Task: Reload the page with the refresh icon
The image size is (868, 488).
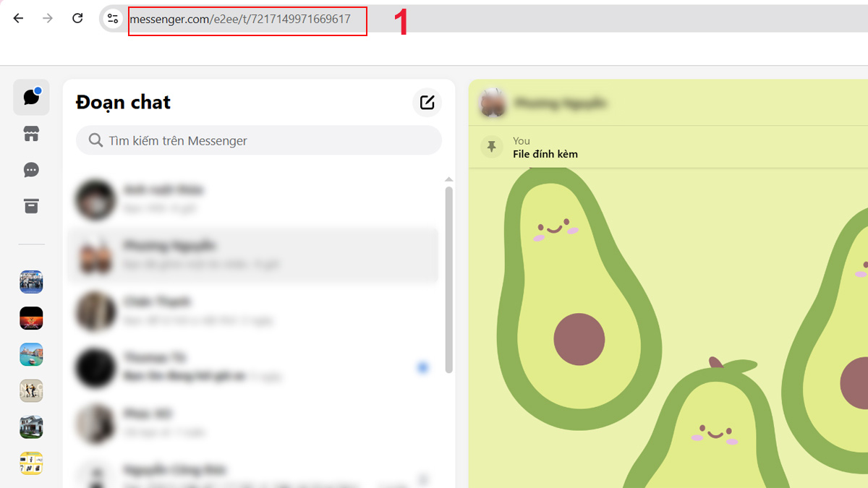Action: click(77, 18)
